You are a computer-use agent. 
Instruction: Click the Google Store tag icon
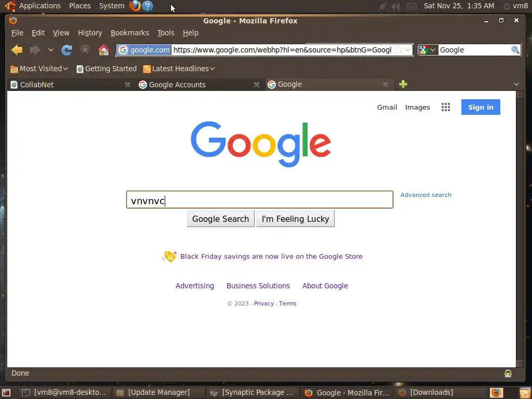(x=169, y=257)
